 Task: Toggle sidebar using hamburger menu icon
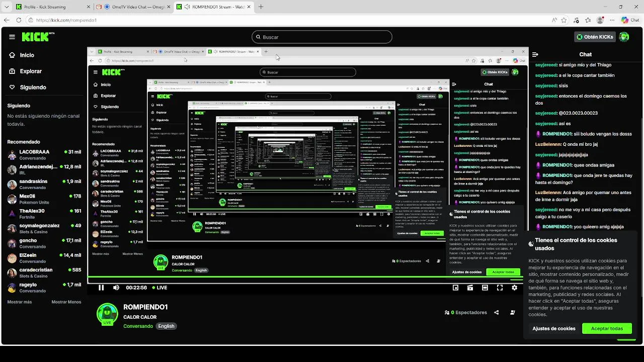click(x=12, y=37)
